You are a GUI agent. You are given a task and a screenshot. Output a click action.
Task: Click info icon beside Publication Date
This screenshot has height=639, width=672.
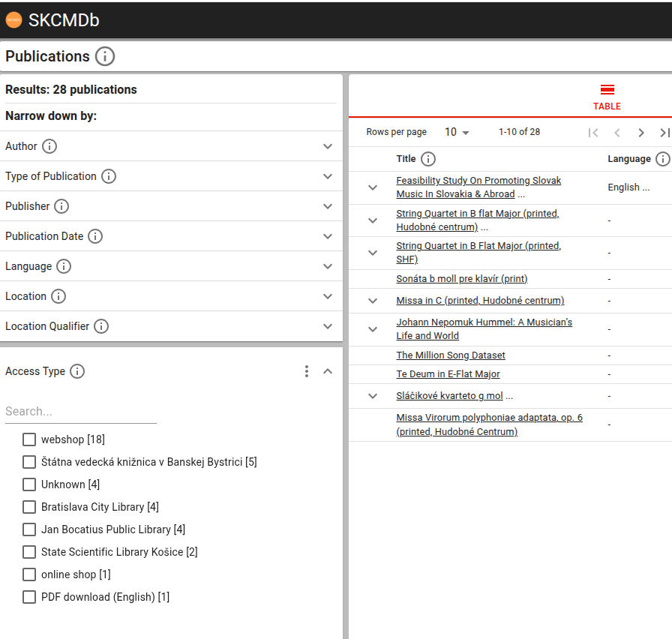coord(95,236)
